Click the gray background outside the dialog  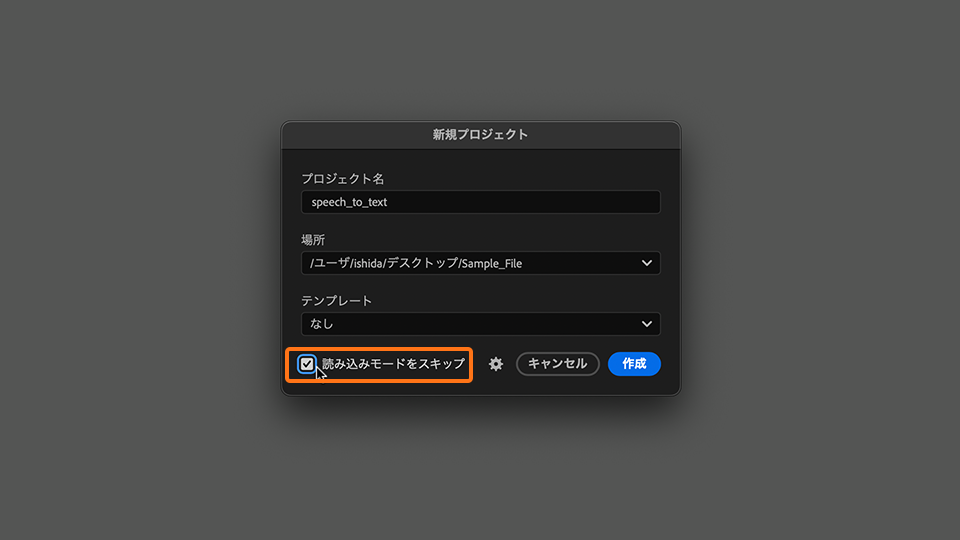coord(140,270)
